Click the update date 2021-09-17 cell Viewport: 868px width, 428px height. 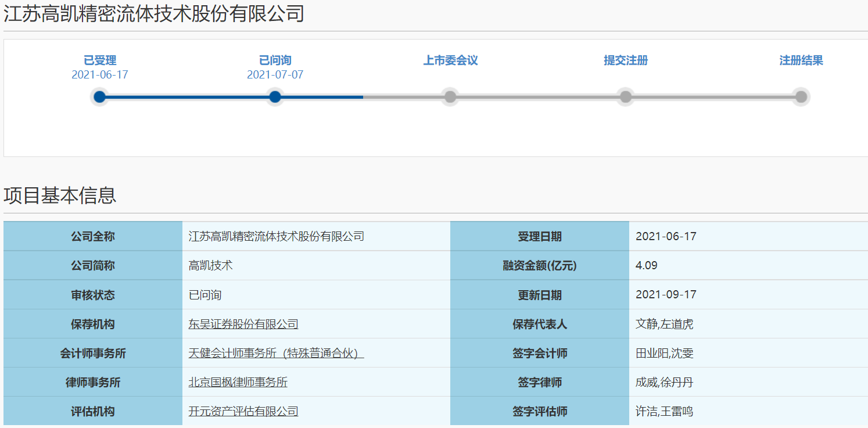point(666,295)
